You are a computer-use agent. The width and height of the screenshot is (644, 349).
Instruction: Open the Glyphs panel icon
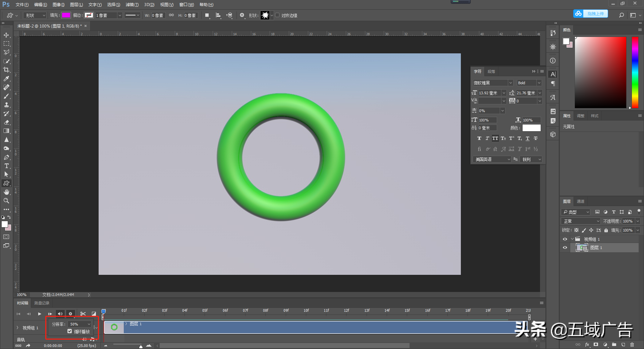click(553, 98)
